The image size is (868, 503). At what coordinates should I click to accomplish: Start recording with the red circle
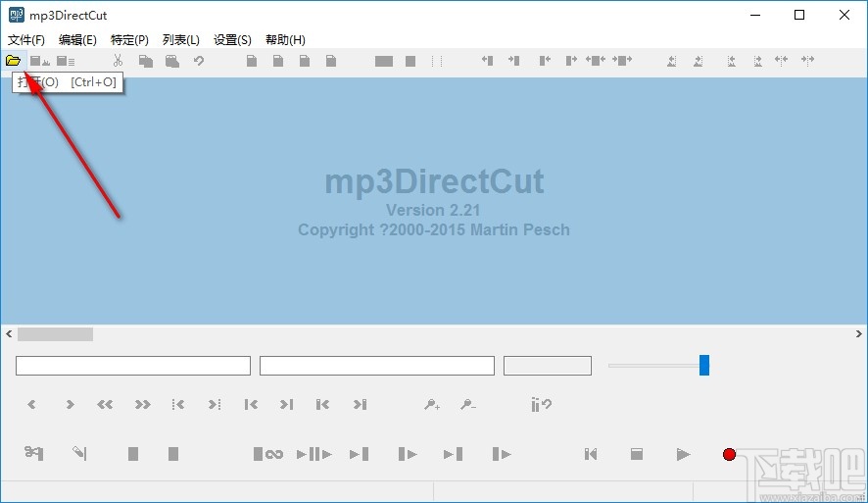(729, 454)
